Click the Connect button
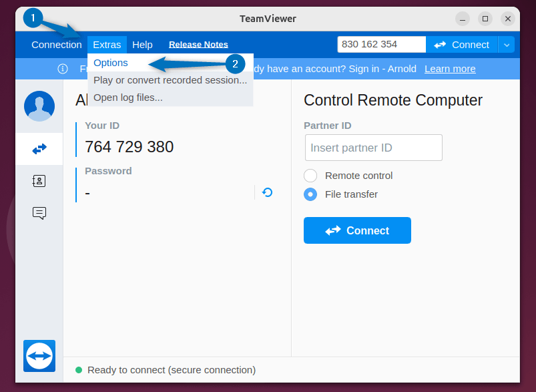Viewport: 536px width, 392px height. click(357, 230)
